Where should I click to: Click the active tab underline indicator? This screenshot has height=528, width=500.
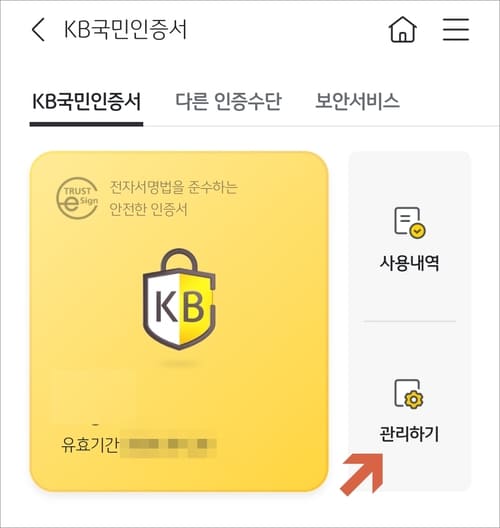(87, 124)
